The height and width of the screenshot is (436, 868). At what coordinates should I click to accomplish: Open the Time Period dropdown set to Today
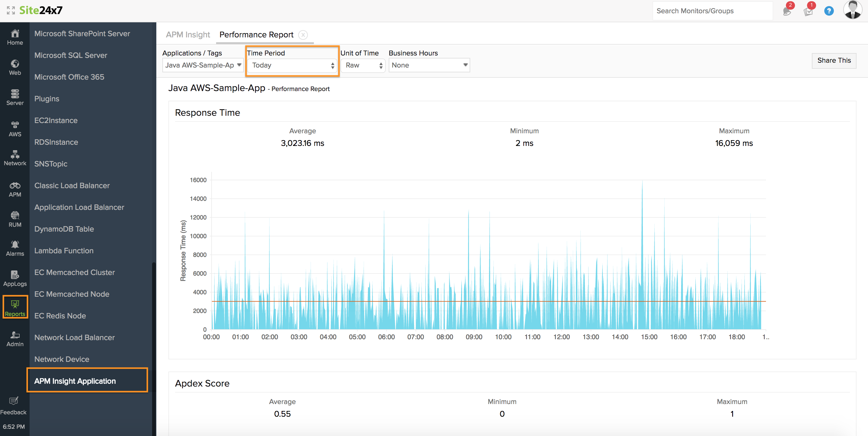pyautogui.click(x=292, y=65)
